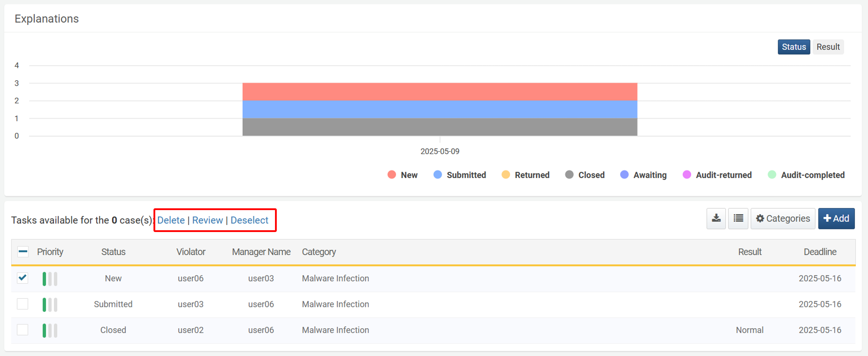Toggle the Closed legend dot
Image resolution: width=868 pixels, height=356 pixels.
click(x=569, y=175)
